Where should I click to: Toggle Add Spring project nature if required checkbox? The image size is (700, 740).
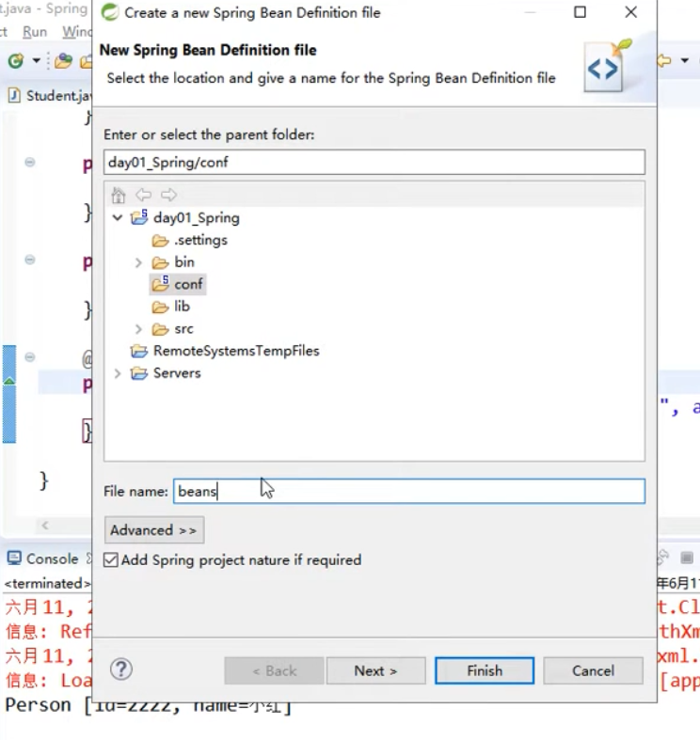pyautogui.click(x=111, y=560)
